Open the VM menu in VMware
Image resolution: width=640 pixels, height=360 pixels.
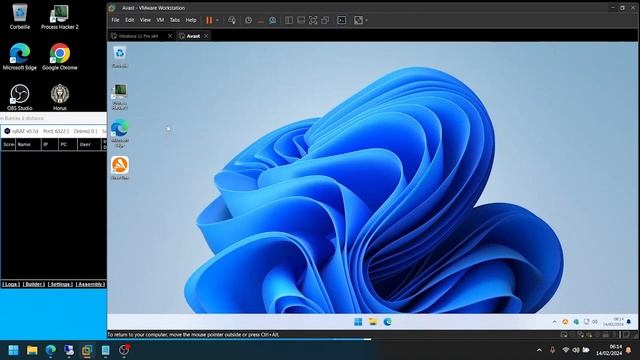click(160, 20)
